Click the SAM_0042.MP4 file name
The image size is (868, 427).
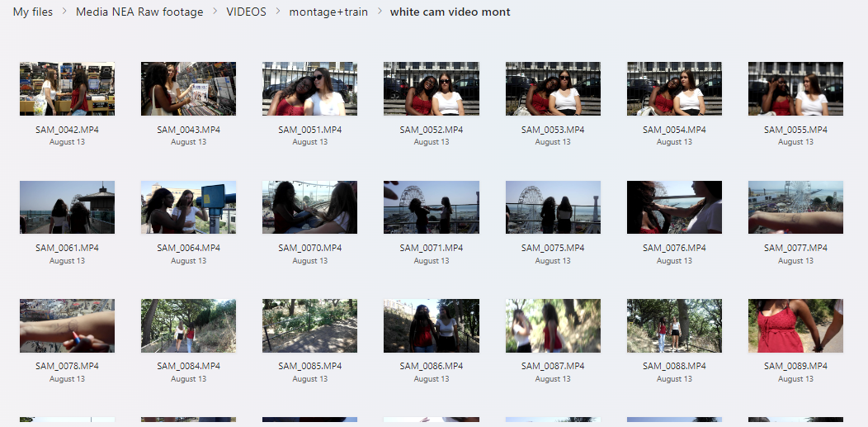[67, 130]
